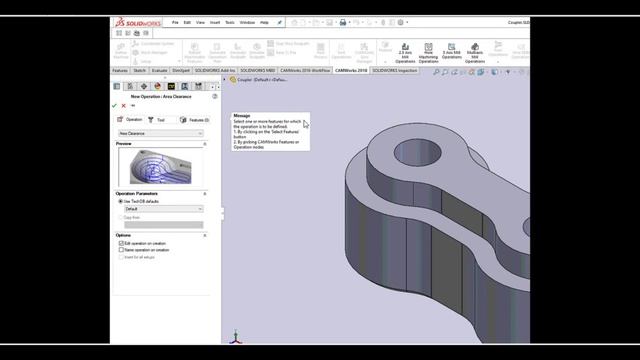The width and height of the screenshot is (640, 360).
Task: Open FeatureManager design tree tab icon
Action: pos(117,86)
